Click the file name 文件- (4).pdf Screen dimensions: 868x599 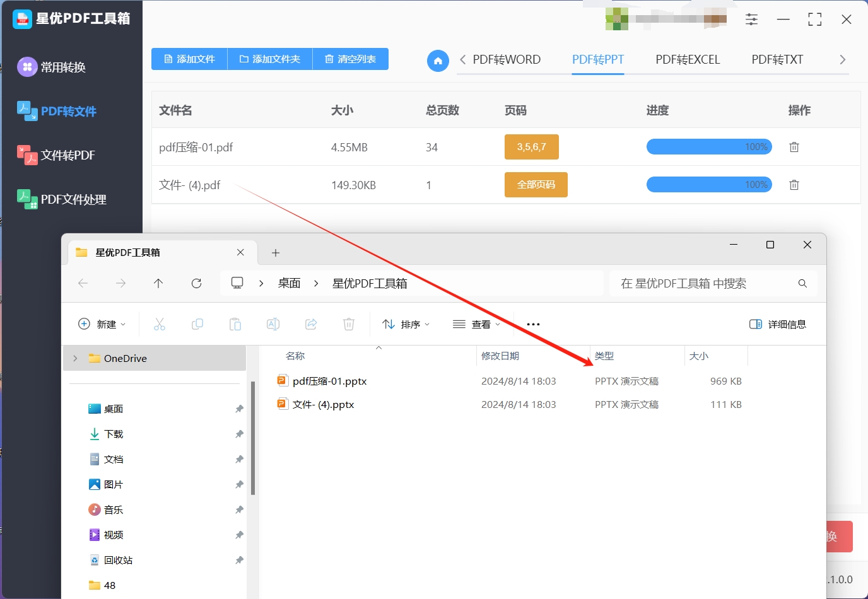tap(190, 185)
